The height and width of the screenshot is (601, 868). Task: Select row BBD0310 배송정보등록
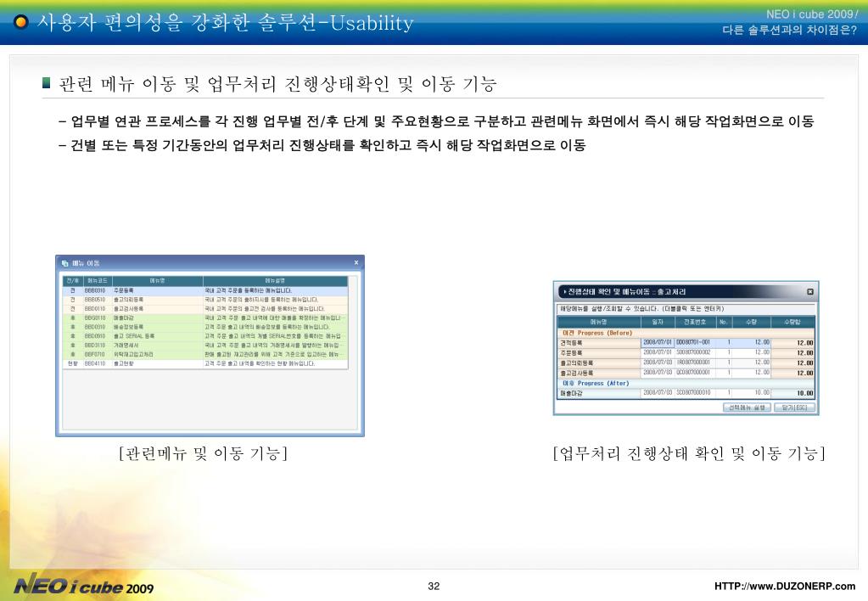pos(205,327)
